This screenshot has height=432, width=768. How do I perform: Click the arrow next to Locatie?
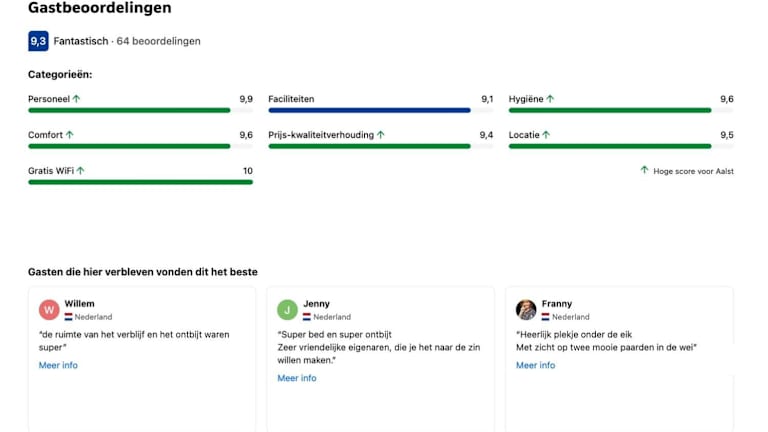point(546,134)
